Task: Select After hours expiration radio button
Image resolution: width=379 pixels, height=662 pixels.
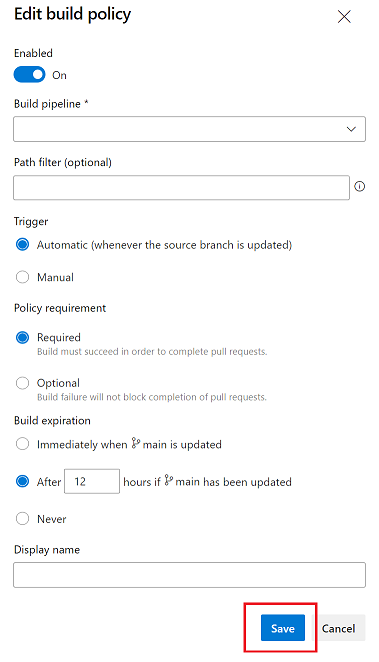Action: click(22, 481)
